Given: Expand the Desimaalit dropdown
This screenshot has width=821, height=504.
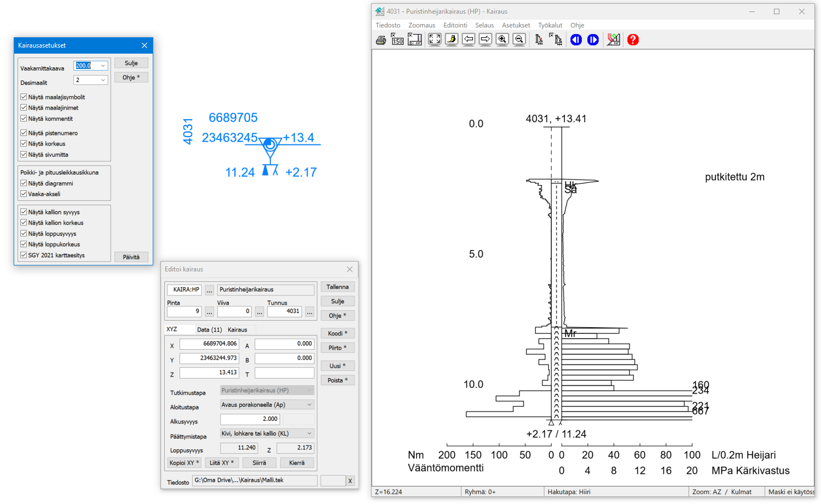Looking at the screenshot, I should 103,80.
